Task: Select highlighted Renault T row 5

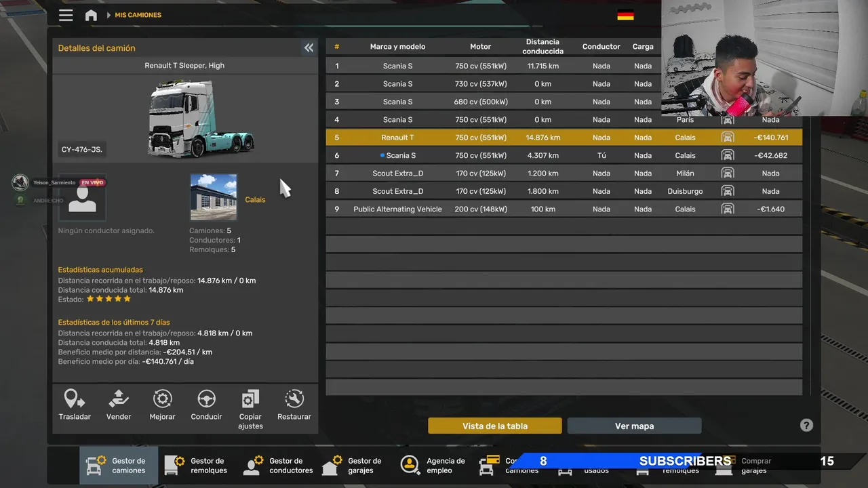Action: pyautogui.click(x=564, y=137)
